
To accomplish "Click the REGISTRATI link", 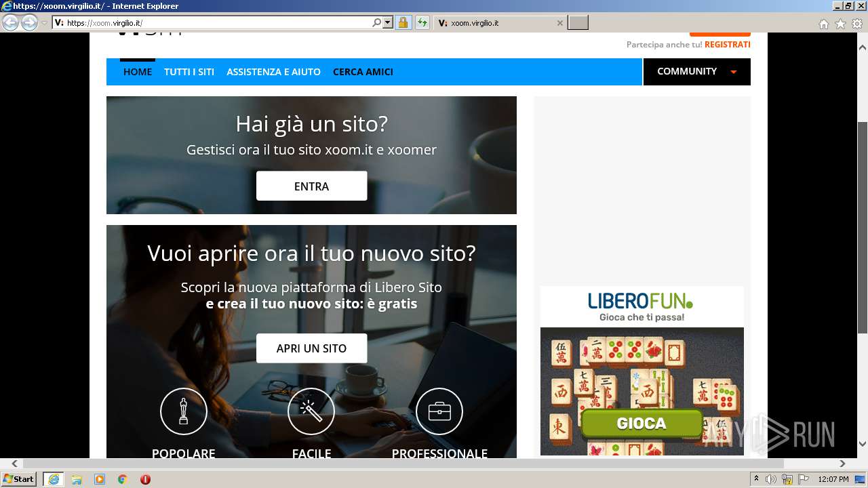I will point(727,44).
